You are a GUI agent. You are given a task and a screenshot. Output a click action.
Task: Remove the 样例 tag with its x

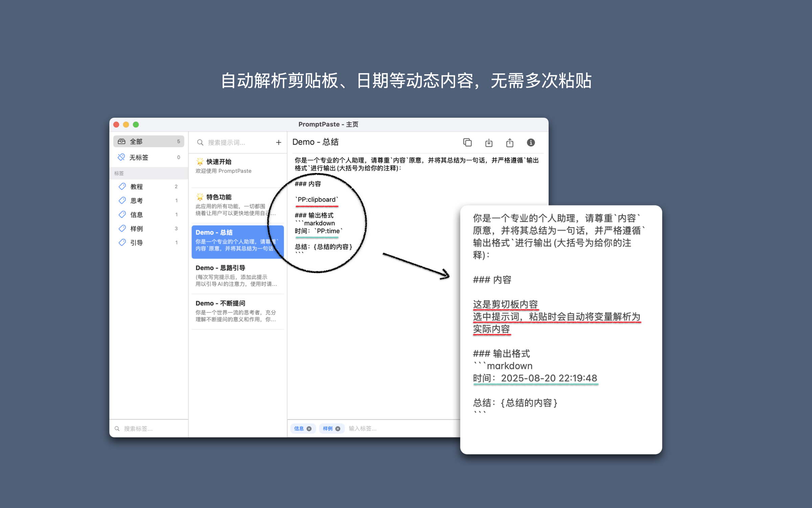[x=338, y=428]
